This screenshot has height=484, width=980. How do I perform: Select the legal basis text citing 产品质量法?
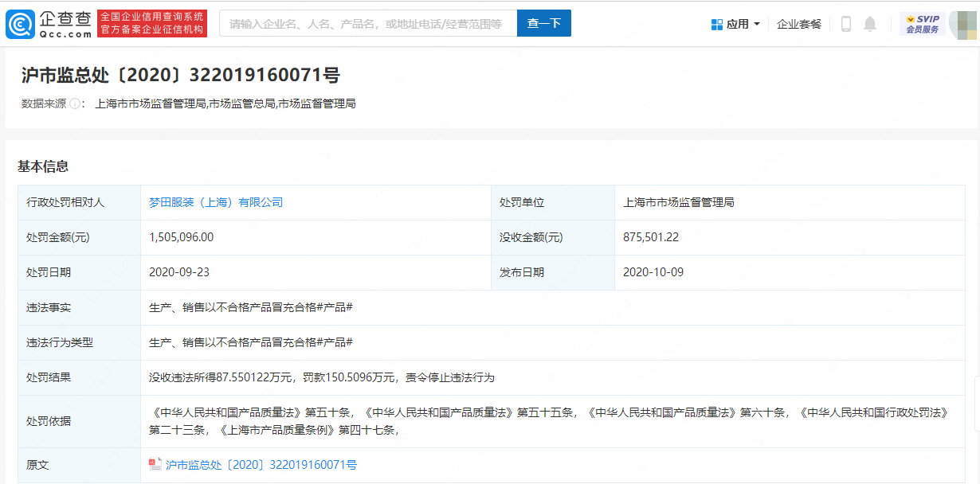[x=549, y=421]
